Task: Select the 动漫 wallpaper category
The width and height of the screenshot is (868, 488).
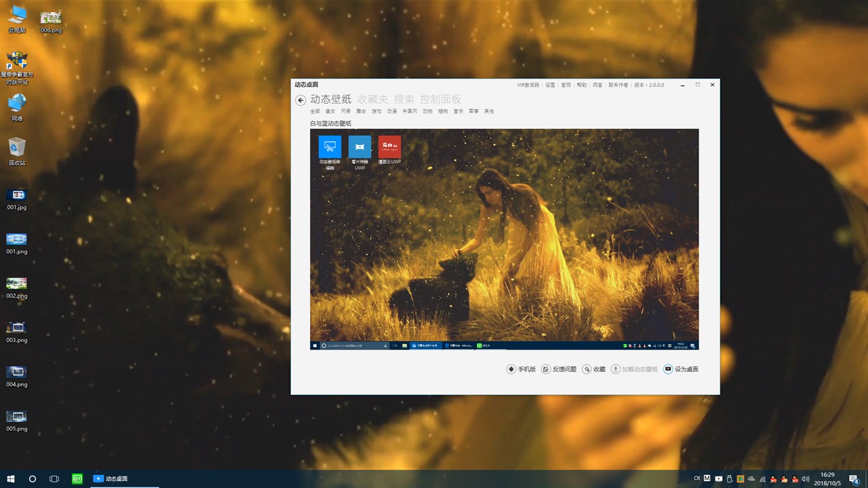Action: click(392, 110)
